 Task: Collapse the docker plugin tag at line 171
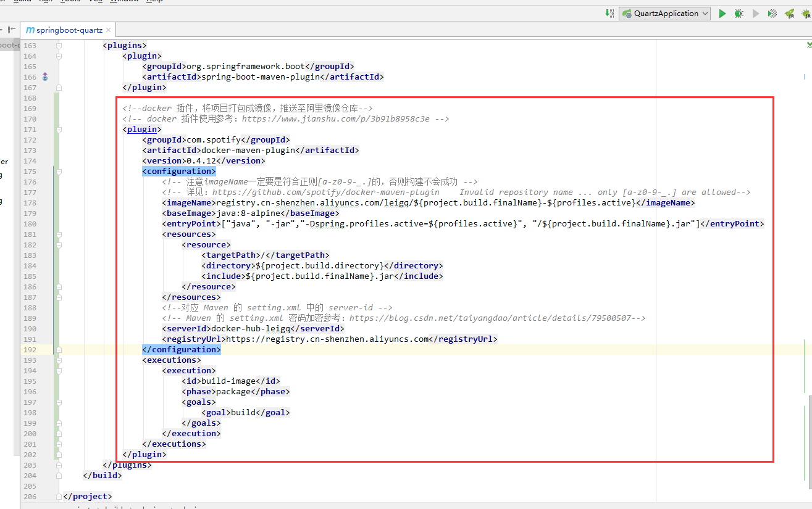(x=59, y=130)
